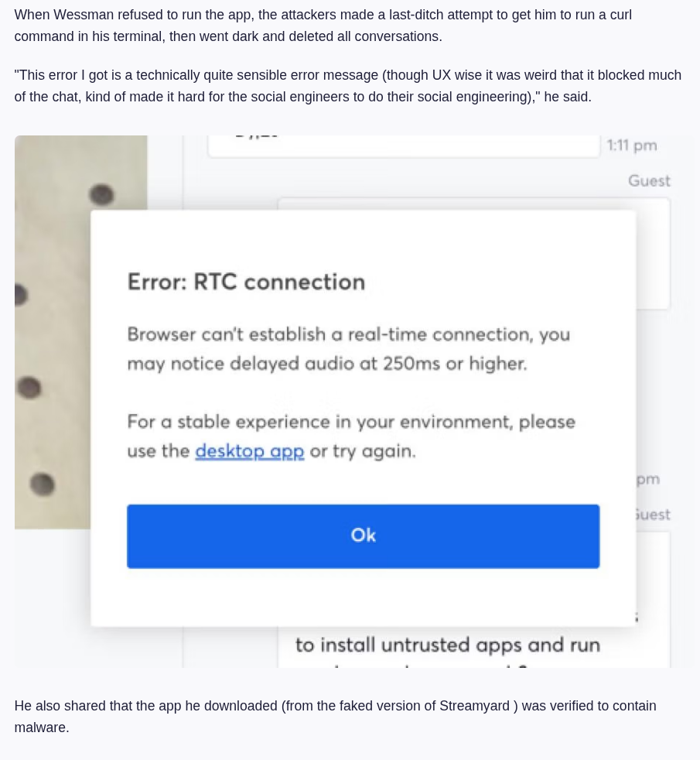The image size is (700, 760).
Task: Click the word Streamyard in the text
Action: coord(474,706)
